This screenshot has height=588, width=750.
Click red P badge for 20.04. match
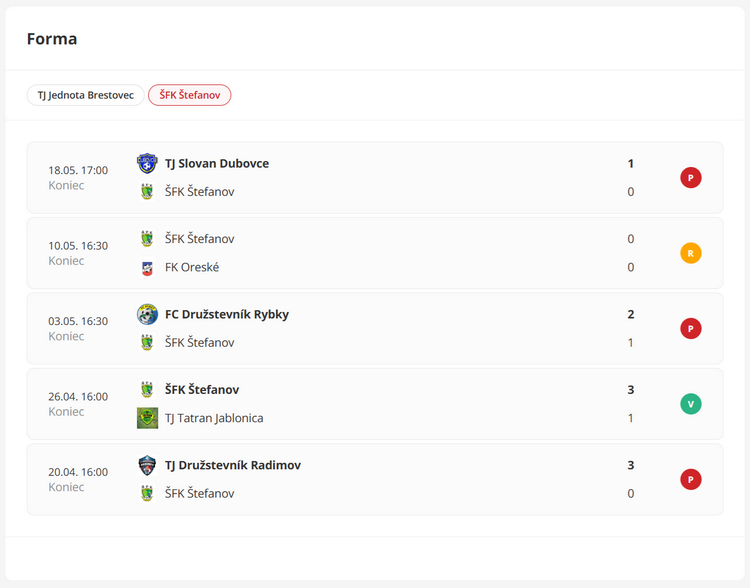691,479
